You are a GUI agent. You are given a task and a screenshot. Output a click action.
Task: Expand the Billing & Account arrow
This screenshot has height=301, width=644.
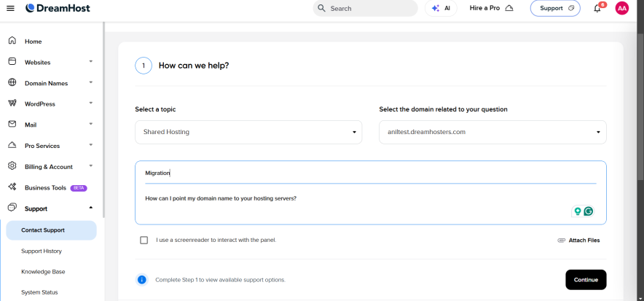tap(91, 166)
